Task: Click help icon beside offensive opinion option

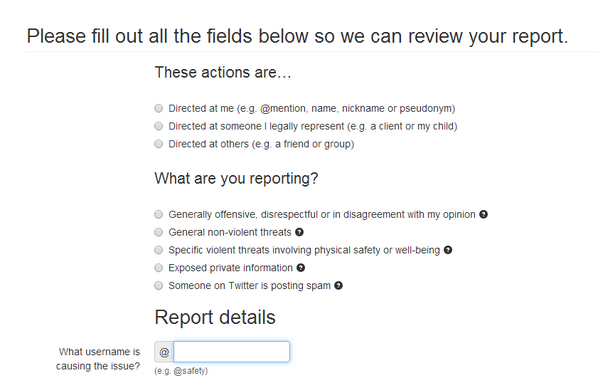Action: tap(483, 214)
